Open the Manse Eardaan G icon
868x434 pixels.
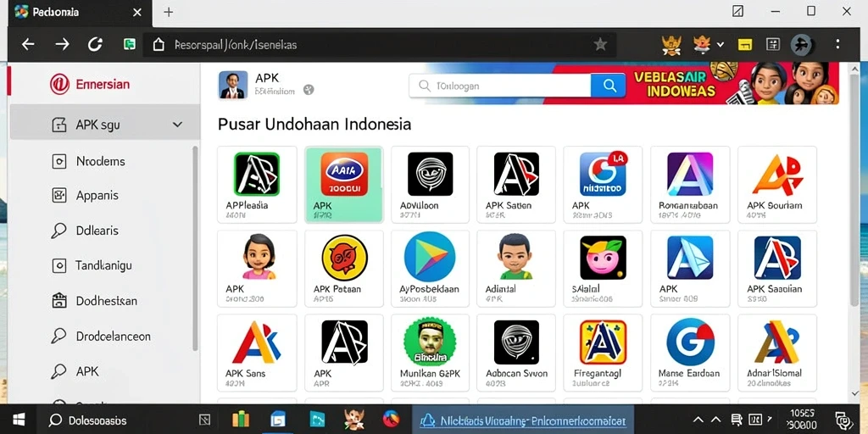[x=690, y=342]
